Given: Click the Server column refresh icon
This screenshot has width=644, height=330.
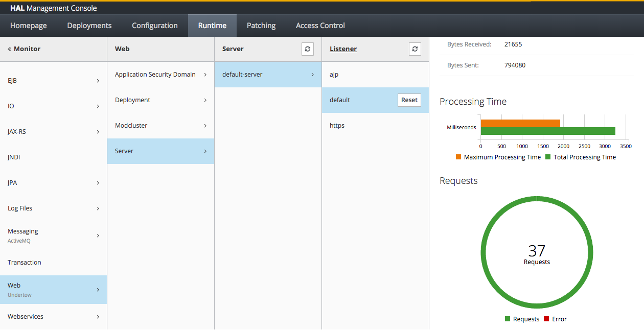Looking at the screenshot, I should [x=307, y=49].
